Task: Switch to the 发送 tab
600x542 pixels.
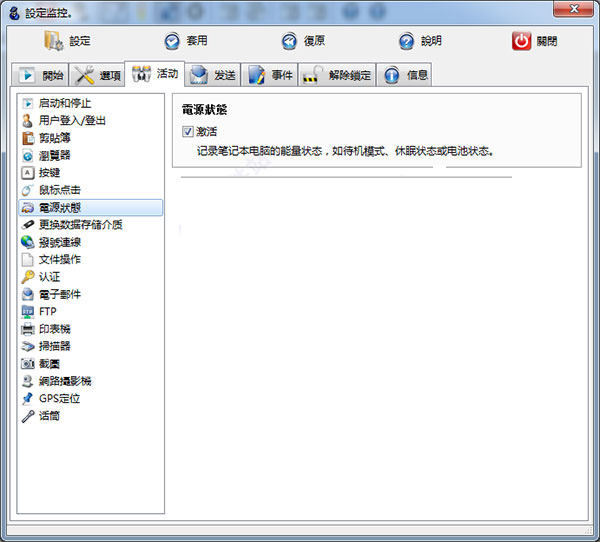Action: tap(213, 75)
